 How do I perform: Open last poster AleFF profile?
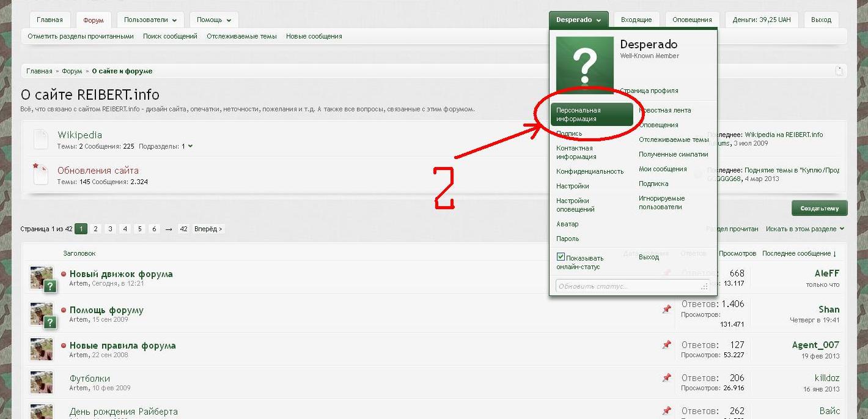[x=827, y=274]
